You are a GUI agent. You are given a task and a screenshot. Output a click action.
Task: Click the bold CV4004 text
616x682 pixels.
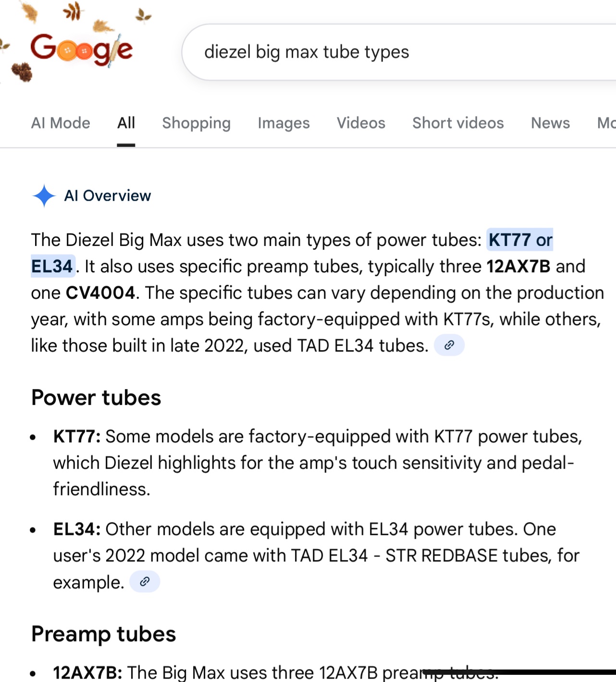tap(100, 293)
